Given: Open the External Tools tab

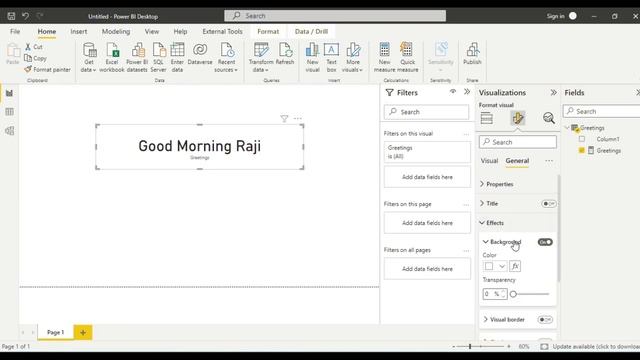Looking at the screenshot, I should coord(222,31).
